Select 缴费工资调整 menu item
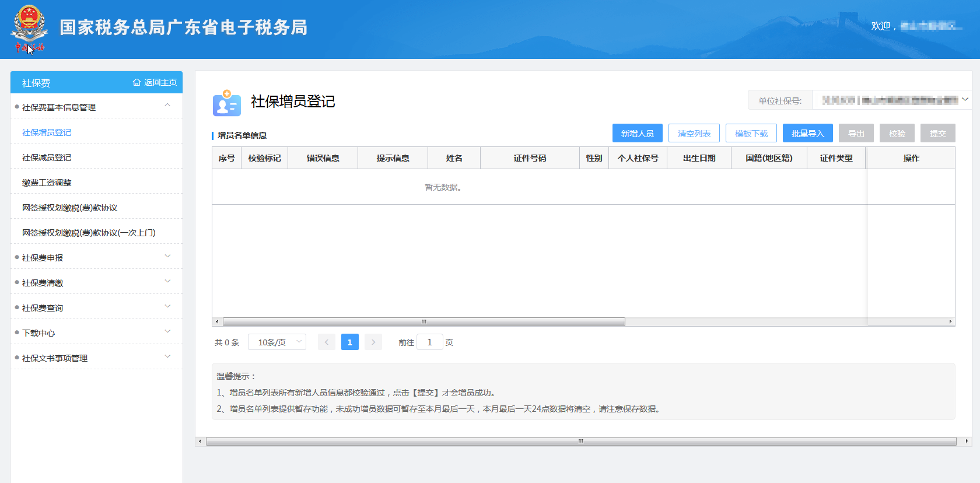The height and width of the screenshot is (483, 980). [47, 183]
